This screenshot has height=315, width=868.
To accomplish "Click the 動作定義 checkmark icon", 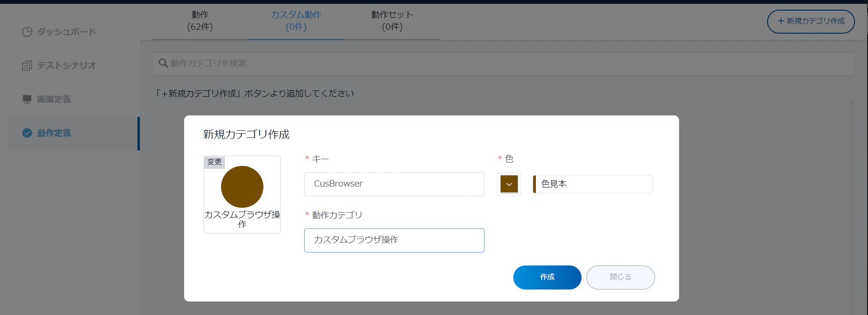I will click(27, 133).
